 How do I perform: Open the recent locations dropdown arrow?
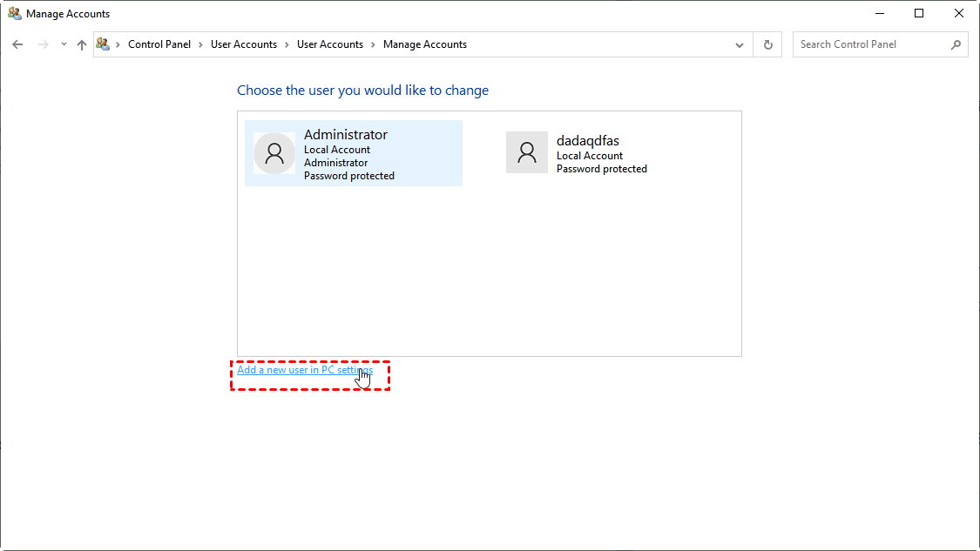click(x=64, y=44)
